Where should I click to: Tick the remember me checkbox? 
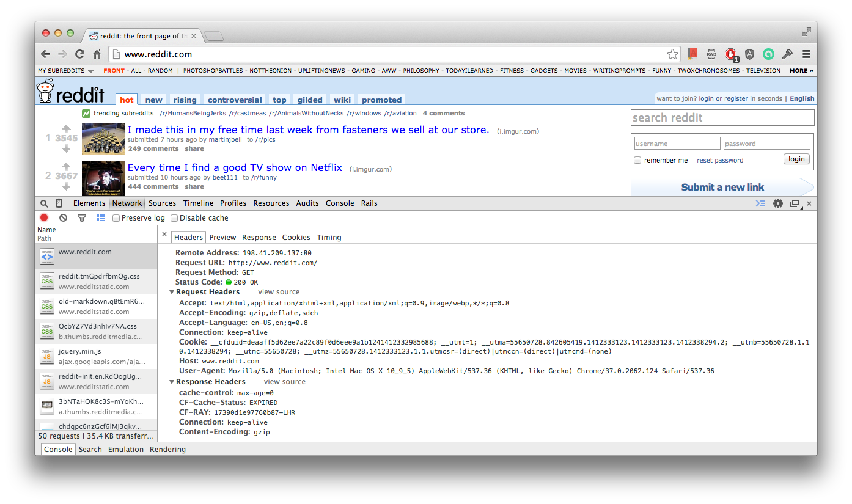pyautogui.click(x=637, y=160)
